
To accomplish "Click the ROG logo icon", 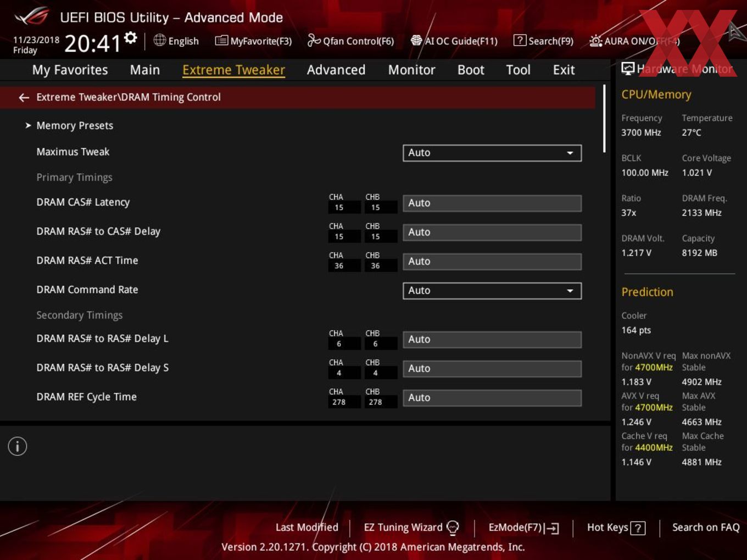I will tap(32, 16).
